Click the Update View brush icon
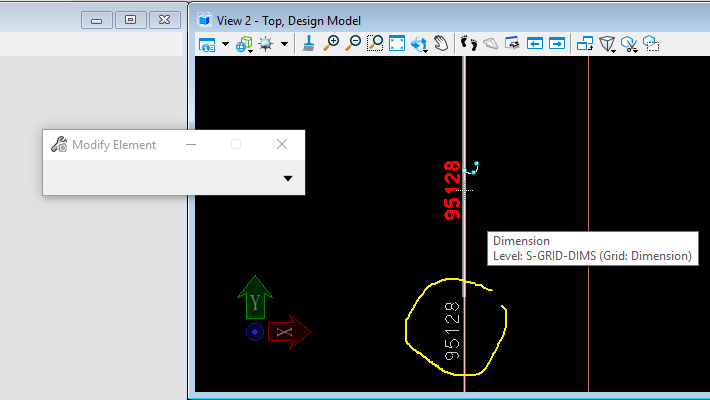The width and height of the screenshot is (710, 400). point(309,43)
